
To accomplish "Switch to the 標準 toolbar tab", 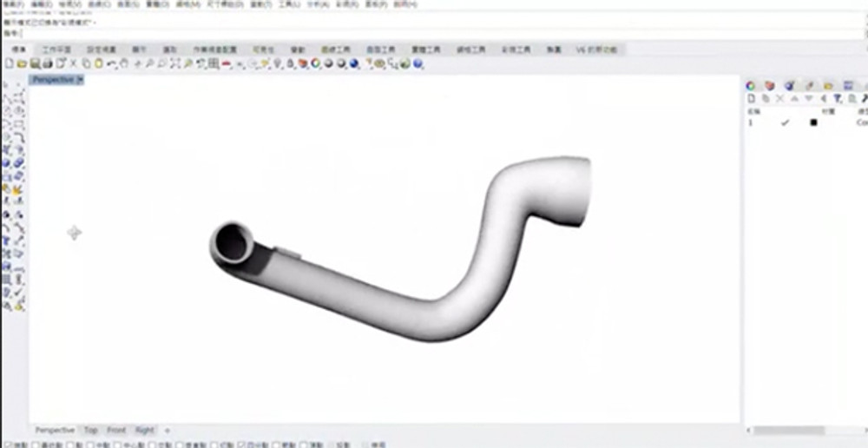I will pyautogui.click(x=19, y=49).
